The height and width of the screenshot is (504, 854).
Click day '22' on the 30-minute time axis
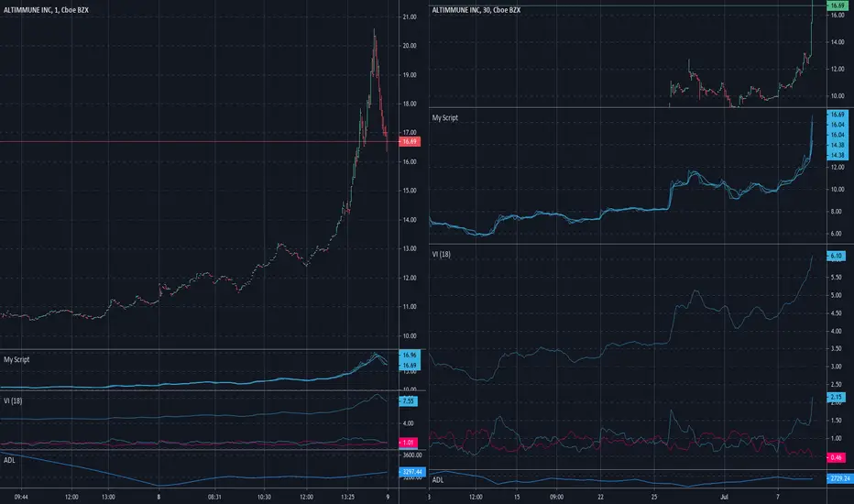pyautogui.click(x=601, y=497)
